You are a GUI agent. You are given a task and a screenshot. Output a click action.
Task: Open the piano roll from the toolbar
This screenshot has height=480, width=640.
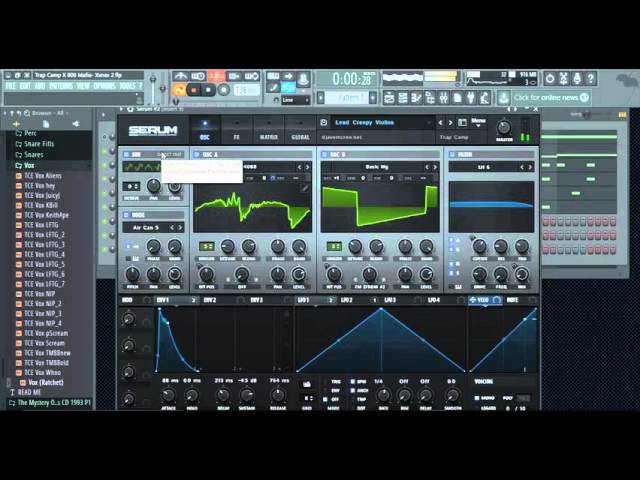(416, 98)
